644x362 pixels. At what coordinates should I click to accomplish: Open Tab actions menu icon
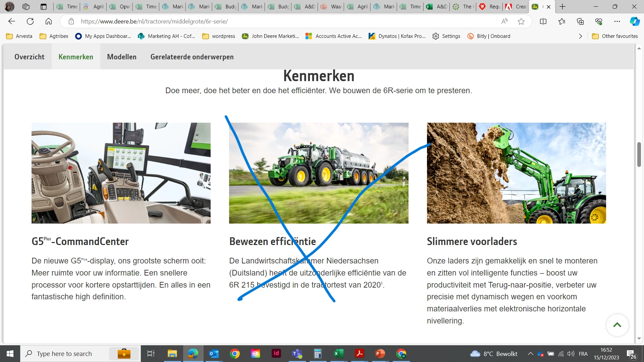44,6
